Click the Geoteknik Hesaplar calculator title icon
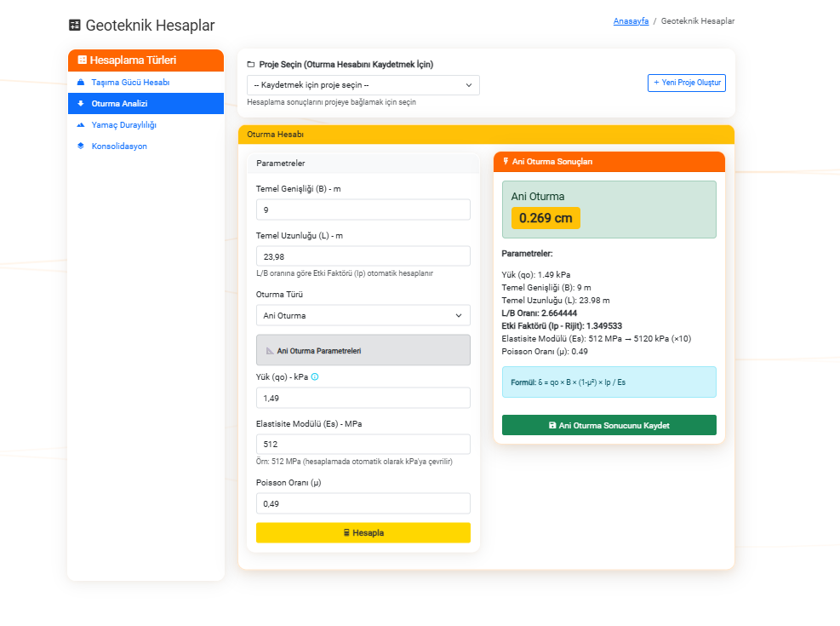840x626 pixels. [75, 26]
